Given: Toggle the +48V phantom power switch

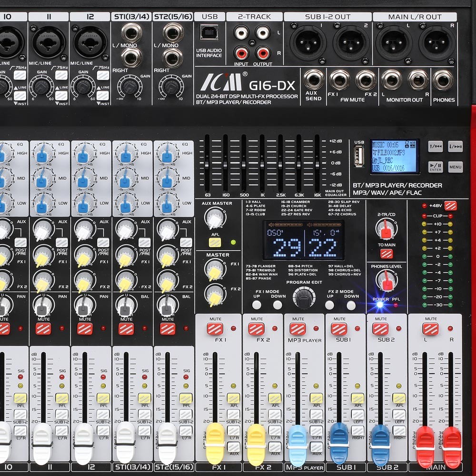Looking at the screenshot, I should point(450,206).
